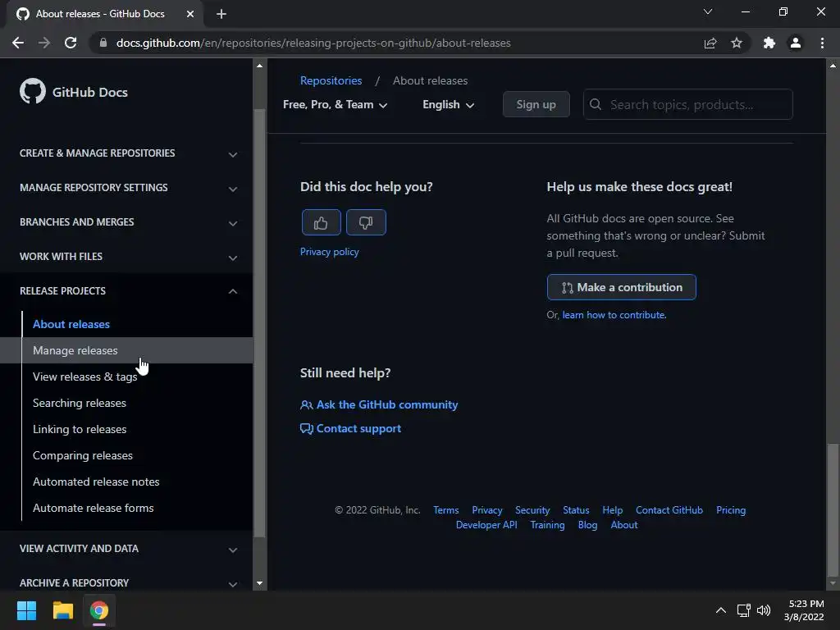Open Pricing footer link

(x=731, y=510)
